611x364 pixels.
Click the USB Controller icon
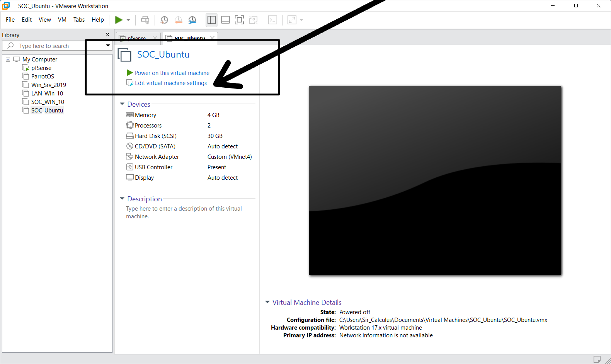(x=130, y=167)
